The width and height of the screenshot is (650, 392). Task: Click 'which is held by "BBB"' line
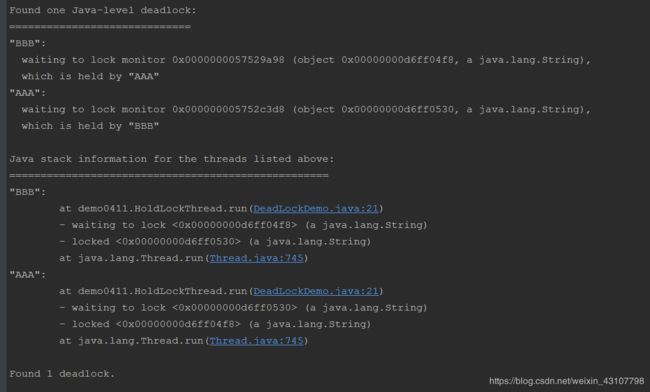click(x=90, y=126)
